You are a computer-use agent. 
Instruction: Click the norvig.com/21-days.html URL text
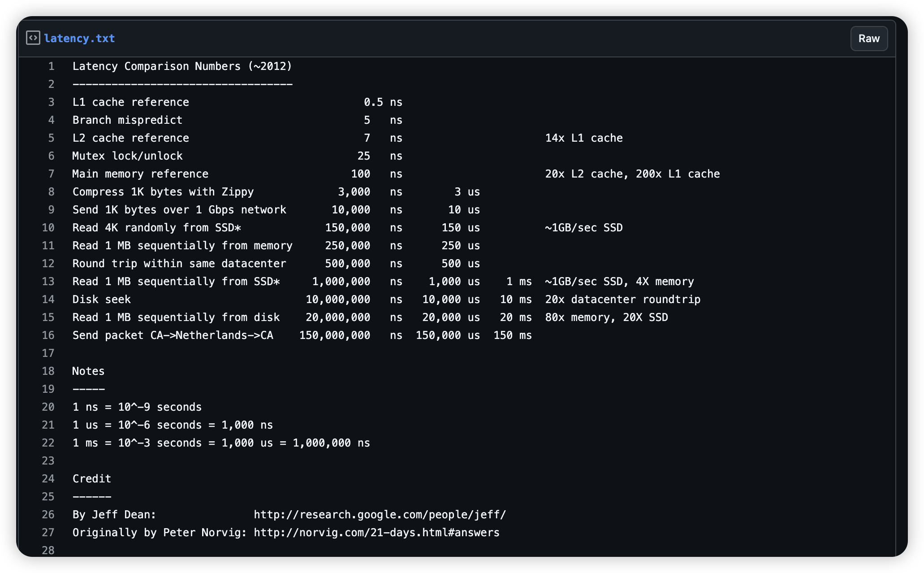[376, 533]
